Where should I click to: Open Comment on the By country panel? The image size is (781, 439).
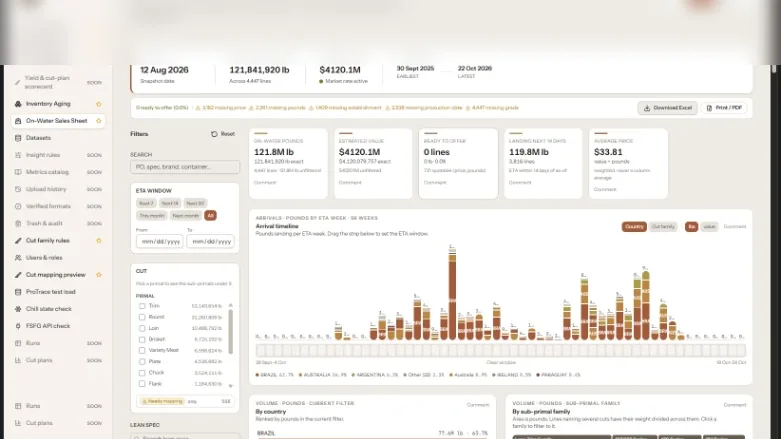coord(478,405)
